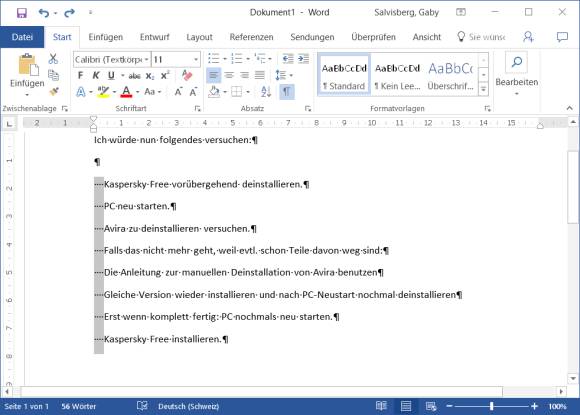
Task: Click the format painter brush icon
Action: coord(54,91)
